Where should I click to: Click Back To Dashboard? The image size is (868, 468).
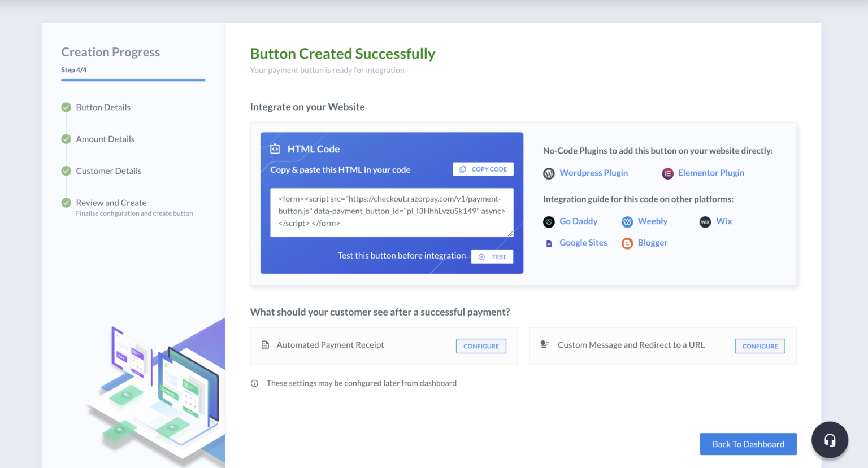[748, 444]
